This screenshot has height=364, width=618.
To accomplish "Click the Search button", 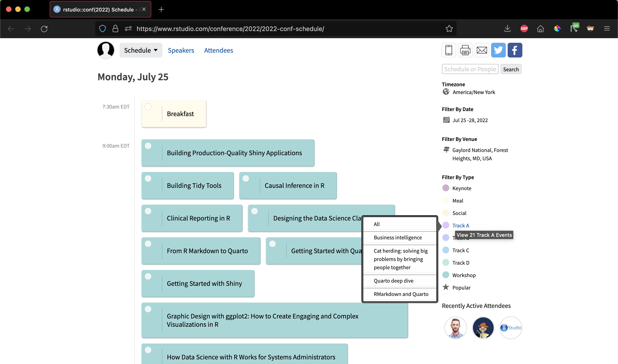I will pyautogui.click(x=511, y=69).
